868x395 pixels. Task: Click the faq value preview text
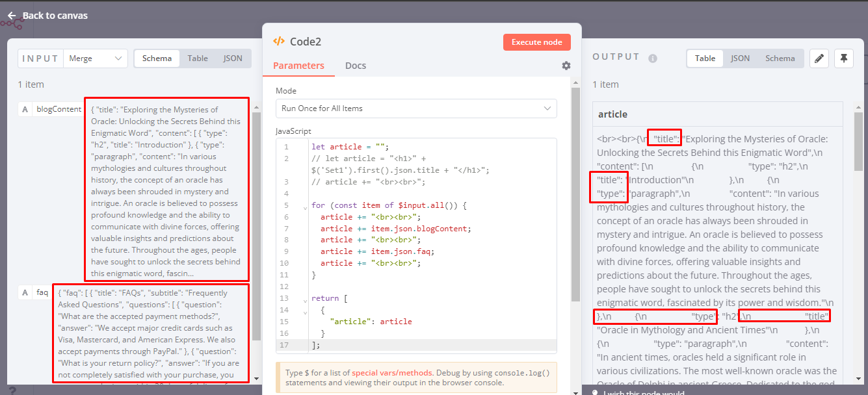click(150, 333)
